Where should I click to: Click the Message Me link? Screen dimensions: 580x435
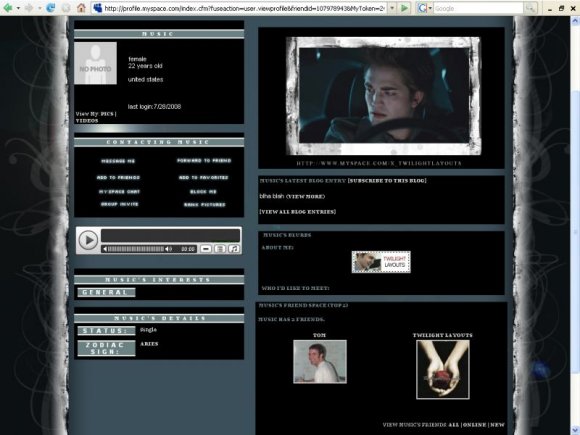pyautogui.click(x=118, y=161)
